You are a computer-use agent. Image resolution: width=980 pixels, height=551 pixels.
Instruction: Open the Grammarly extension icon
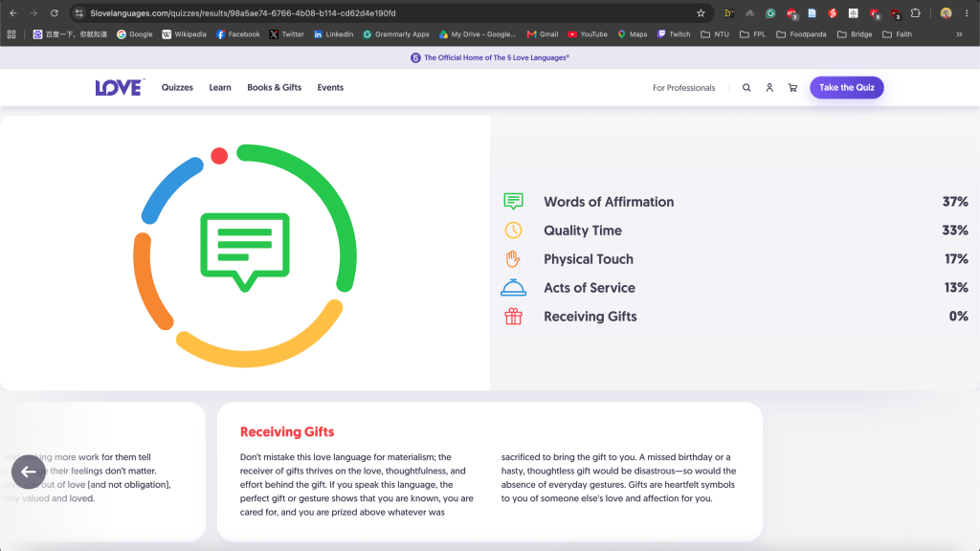coord(770,13)
